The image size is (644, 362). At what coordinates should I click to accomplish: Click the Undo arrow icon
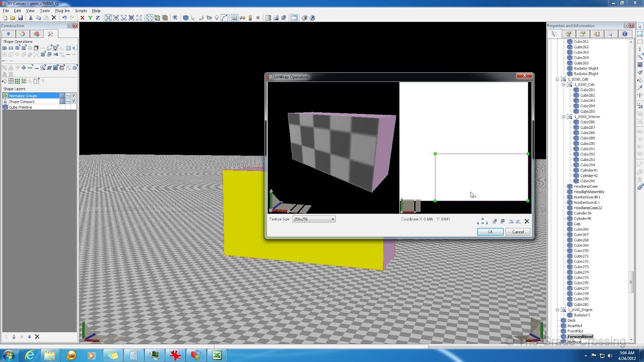pos(64,18)
